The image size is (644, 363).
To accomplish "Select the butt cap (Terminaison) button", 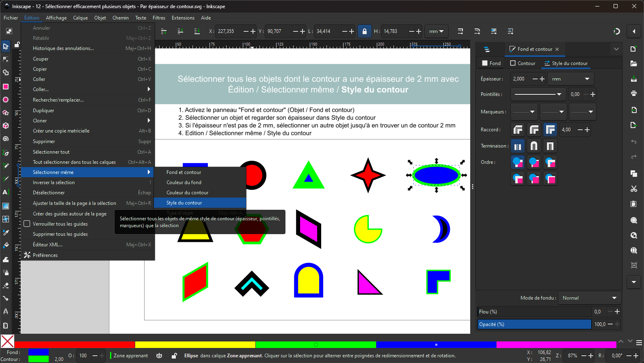I will (x=518, y=146).
